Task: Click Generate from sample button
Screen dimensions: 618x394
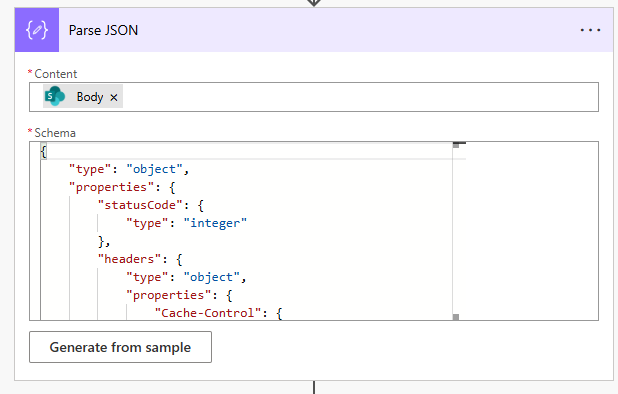Action: click(x=120, y=347)
